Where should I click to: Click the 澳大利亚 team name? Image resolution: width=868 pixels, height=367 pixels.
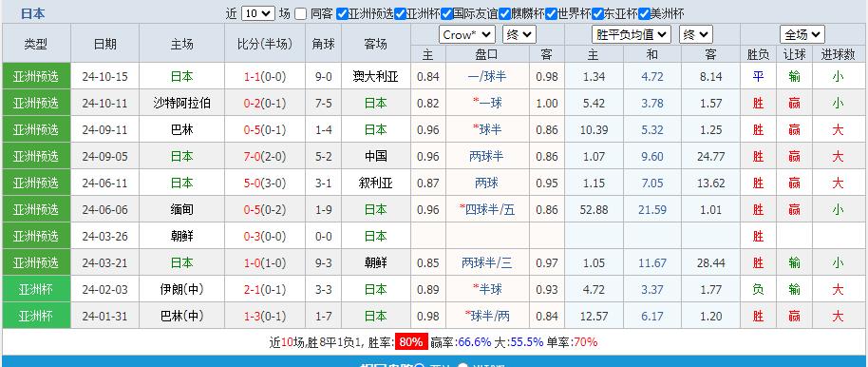click(x=376, y=76)
